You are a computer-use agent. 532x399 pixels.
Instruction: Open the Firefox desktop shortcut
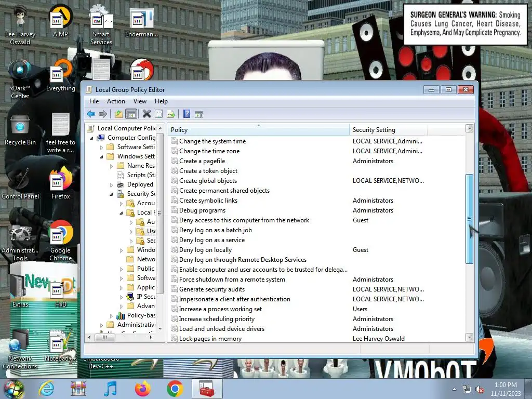pos(61,183)
